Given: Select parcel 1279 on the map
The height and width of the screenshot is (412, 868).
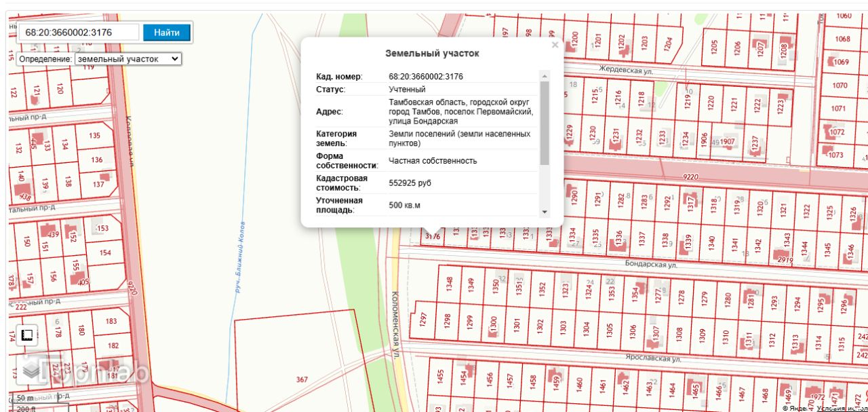Looking at the screenshot, I should click(x=705, y=297).
